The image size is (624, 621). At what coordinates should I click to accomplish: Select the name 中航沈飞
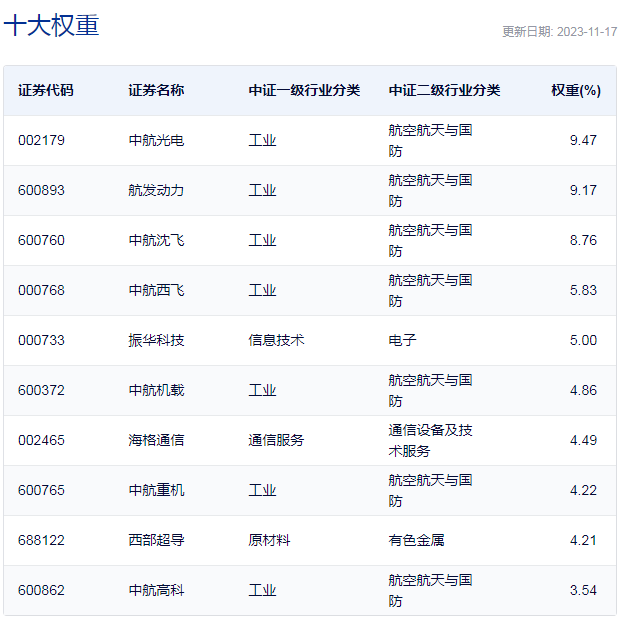(x=156, y=240)
